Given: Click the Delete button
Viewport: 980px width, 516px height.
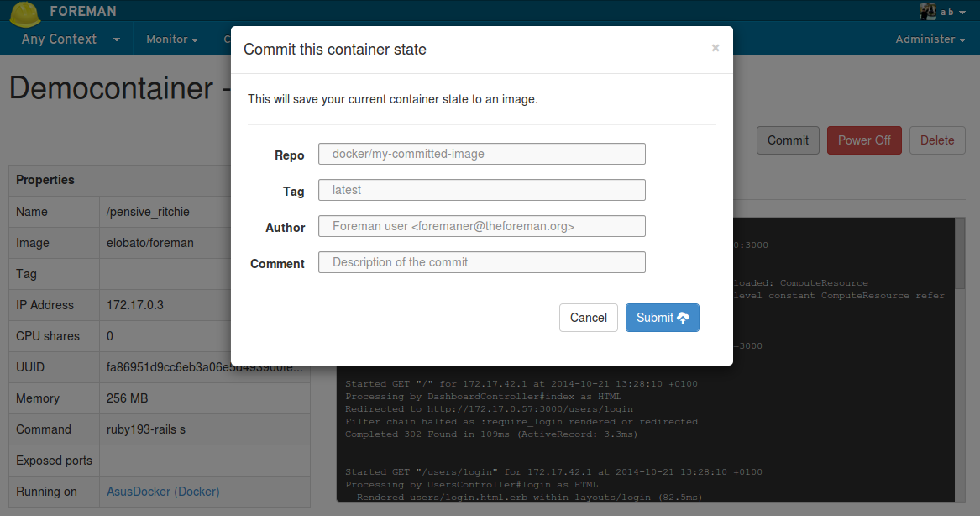Looking at the screenshot, I should coord(937,140).
